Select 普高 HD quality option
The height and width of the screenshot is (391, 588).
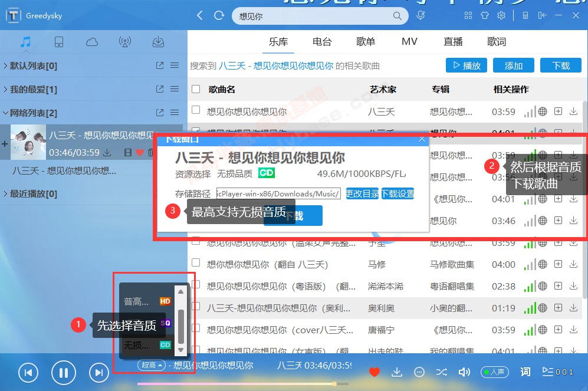pyautogui.click(x=147, y=301)
